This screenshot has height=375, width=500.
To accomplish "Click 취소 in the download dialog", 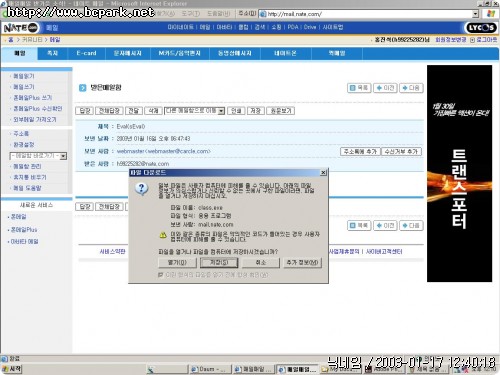I will (261, 263).
